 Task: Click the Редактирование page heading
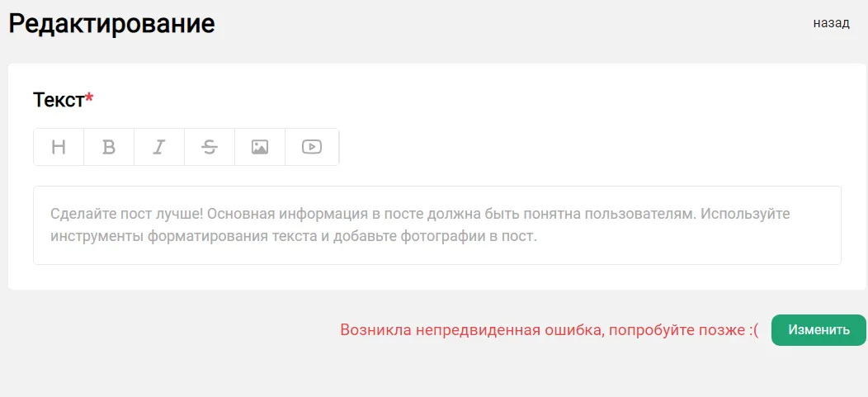[111, 23]
